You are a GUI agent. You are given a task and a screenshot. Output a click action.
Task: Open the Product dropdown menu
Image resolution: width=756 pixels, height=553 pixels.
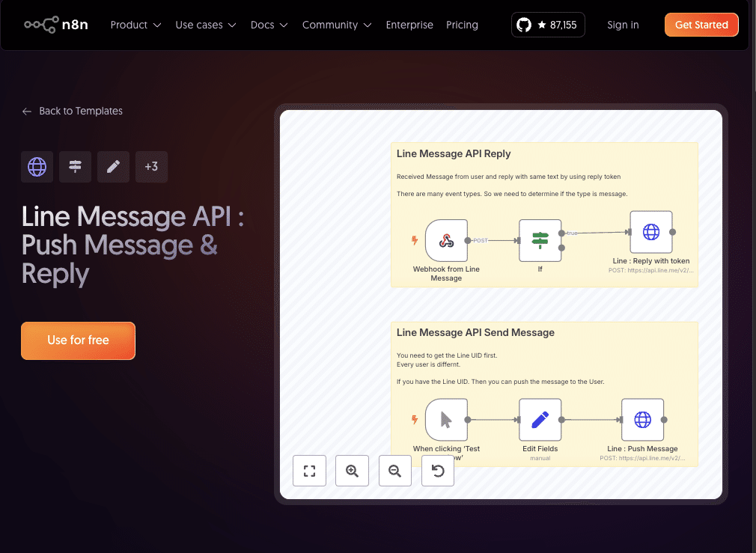135,25
